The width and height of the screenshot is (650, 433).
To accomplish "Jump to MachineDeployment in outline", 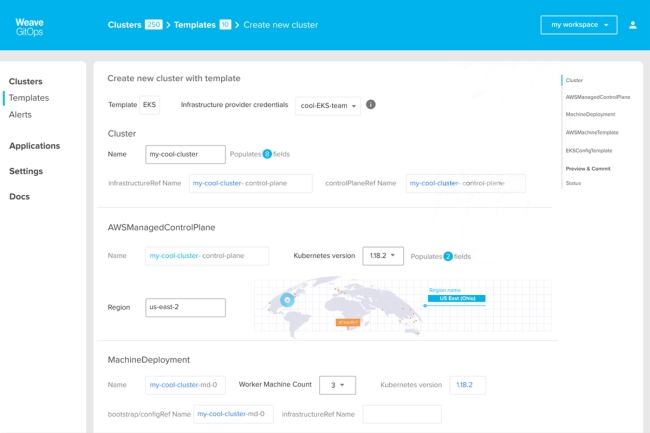I will point(590,114).
